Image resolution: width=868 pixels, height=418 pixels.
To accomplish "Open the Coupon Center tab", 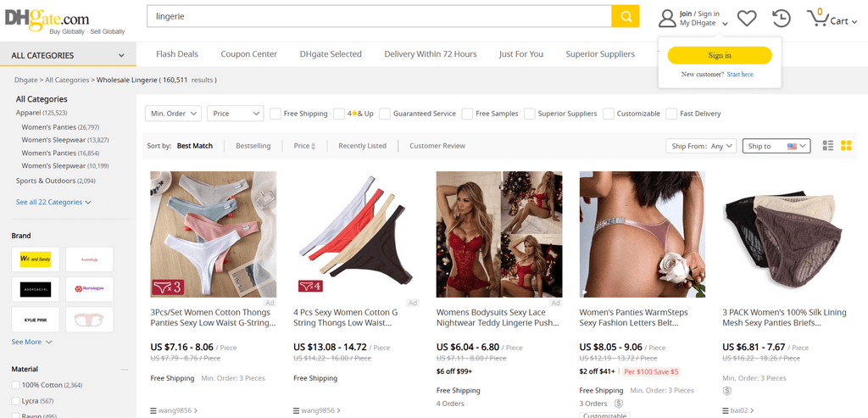I will 249,54.
